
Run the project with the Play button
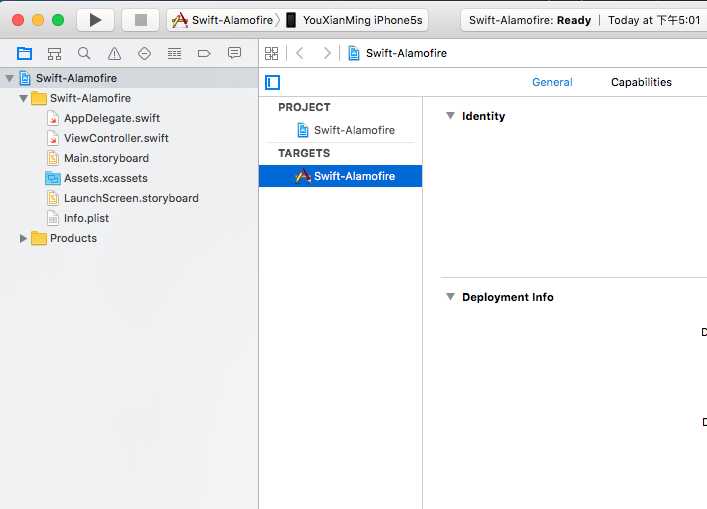tap(95, 20)
